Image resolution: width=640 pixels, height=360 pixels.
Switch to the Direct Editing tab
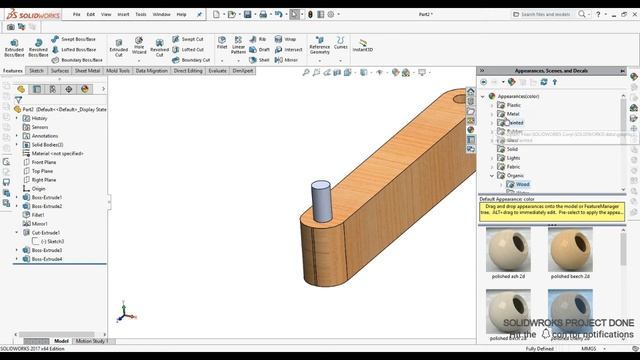click(188, 71)
